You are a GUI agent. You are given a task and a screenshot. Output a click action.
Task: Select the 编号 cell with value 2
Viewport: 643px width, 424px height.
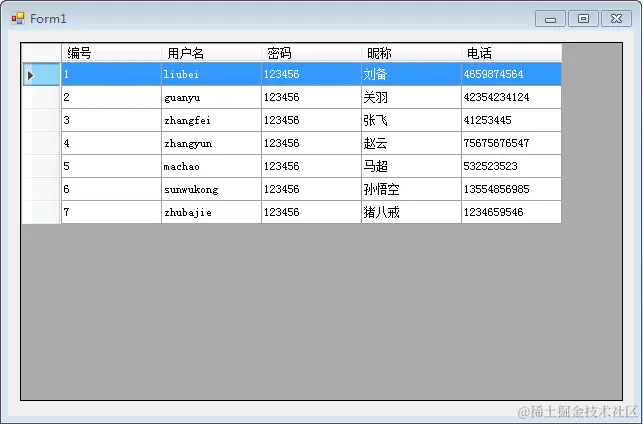pos(111,97)
